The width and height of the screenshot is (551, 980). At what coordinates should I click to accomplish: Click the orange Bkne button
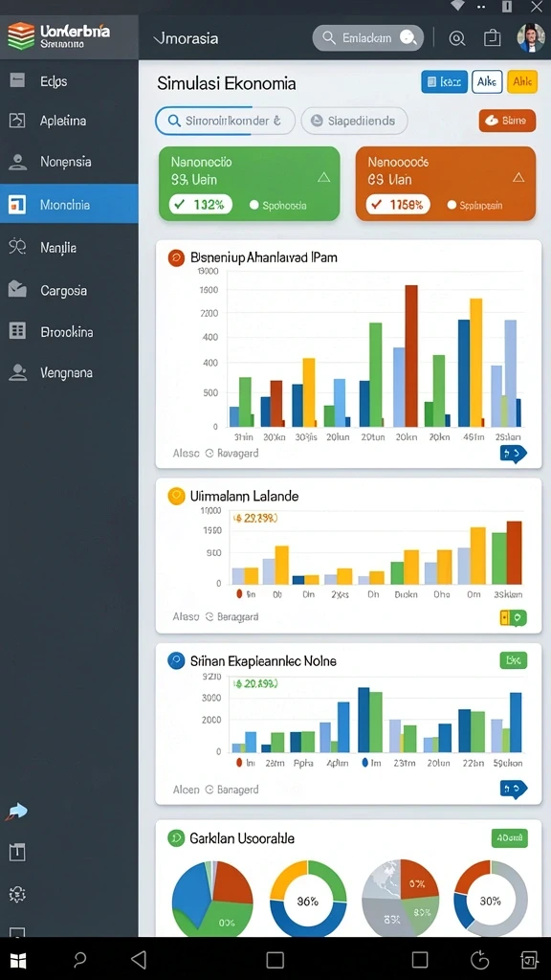(x=507, y=121)
